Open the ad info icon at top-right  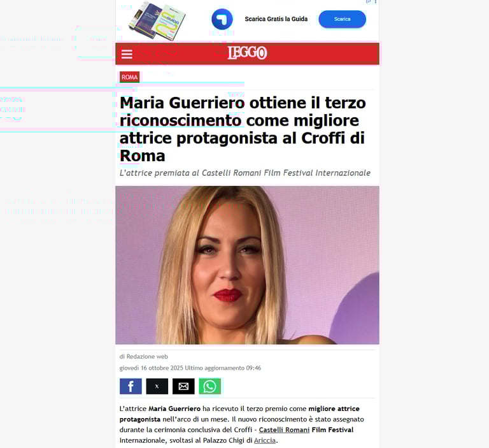click(368, 1)
